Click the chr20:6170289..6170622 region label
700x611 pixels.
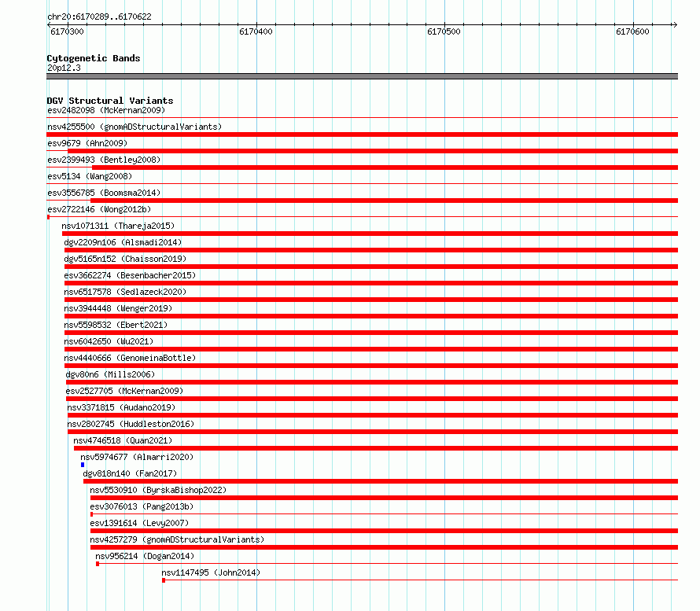[x=99, y=17]
